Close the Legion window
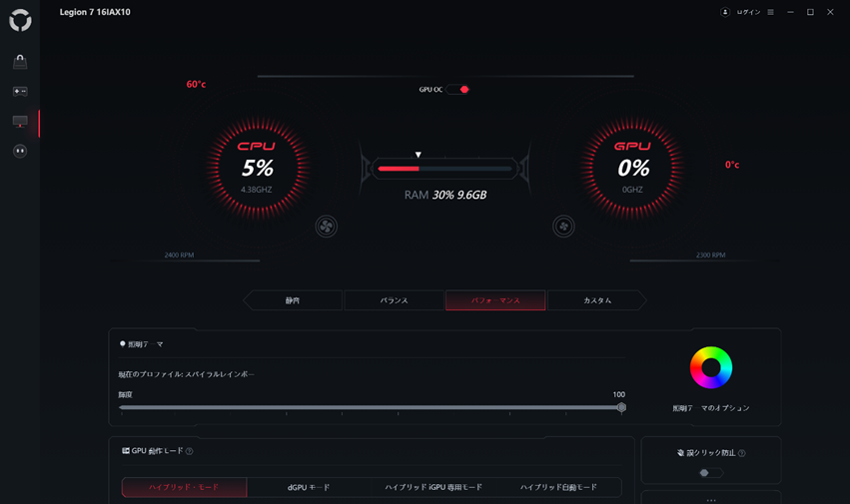The image size is (850, 504). (830, 12)
